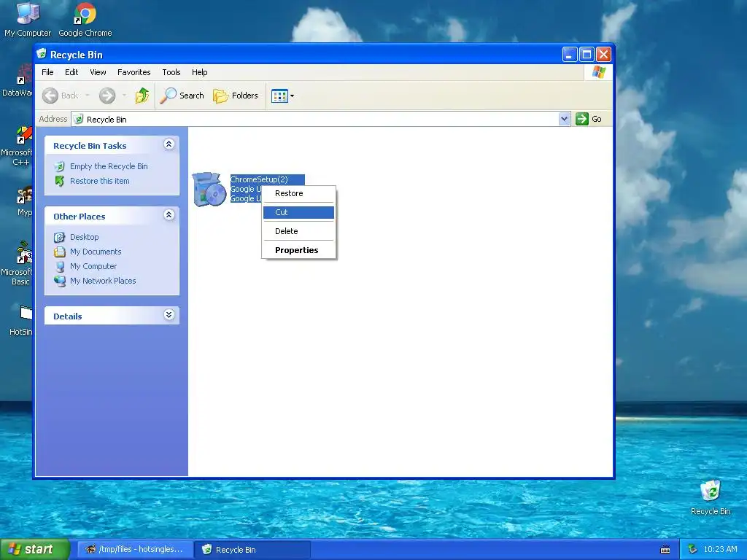
Task: Open the Favorites menu
Action: tap(134, 72)
